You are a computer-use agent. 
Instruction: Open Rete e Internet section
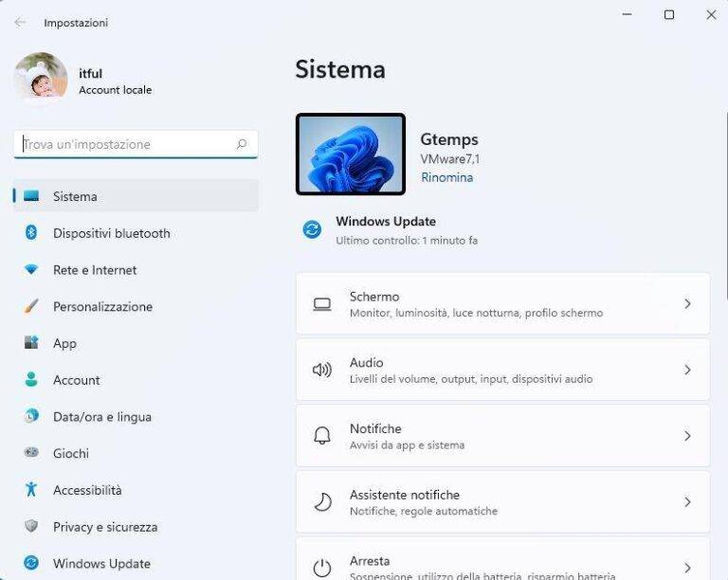[136, 269]
